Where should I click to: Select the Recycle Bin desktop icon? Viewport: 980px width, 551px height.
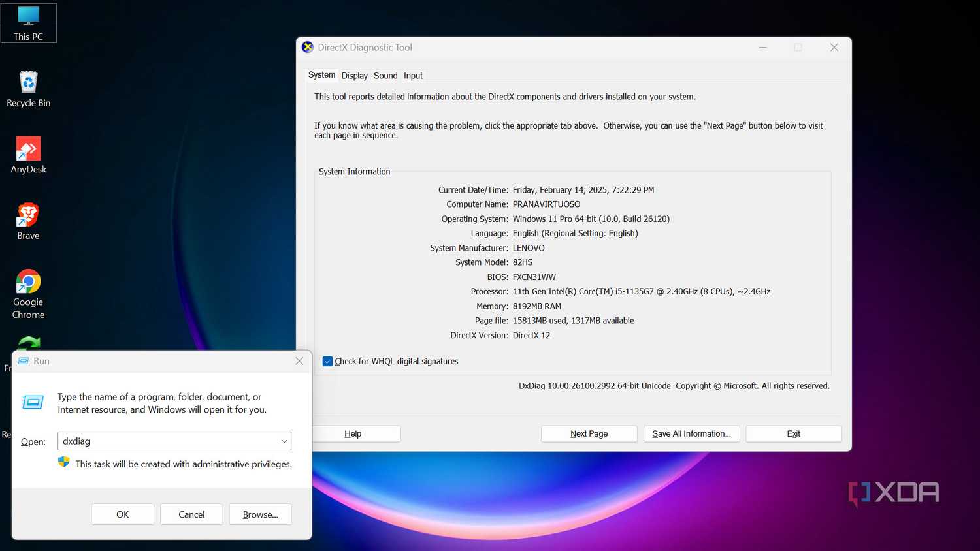tap(28, 89)
